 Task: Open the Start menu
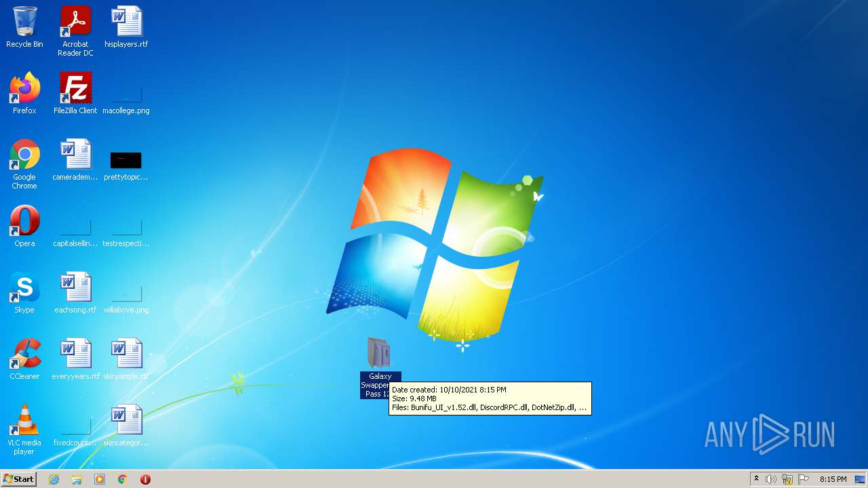18,479
